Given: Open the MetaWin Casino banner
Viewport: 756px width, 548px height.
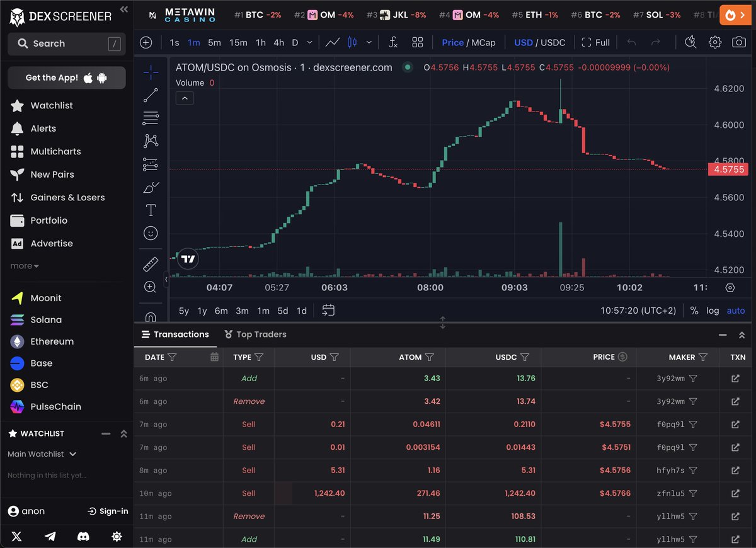Looking at the screenshot, I should 181,14.
